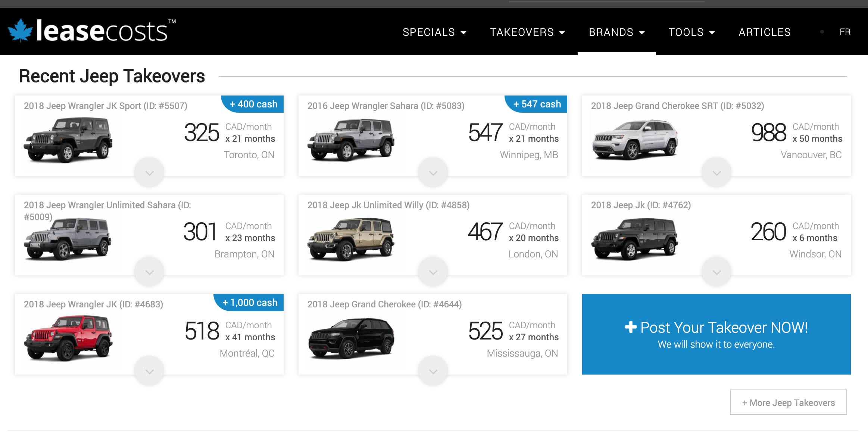Expand details for Jk Unlimited Willy #4858
Image resolution: width=868 pixels, height=435 pixels.
point(433,272)
